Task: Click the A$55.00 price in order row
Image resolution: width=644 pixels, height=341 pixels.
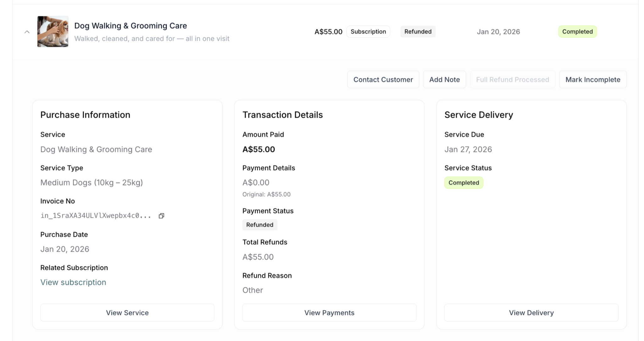Action: [x=328, y=32]
